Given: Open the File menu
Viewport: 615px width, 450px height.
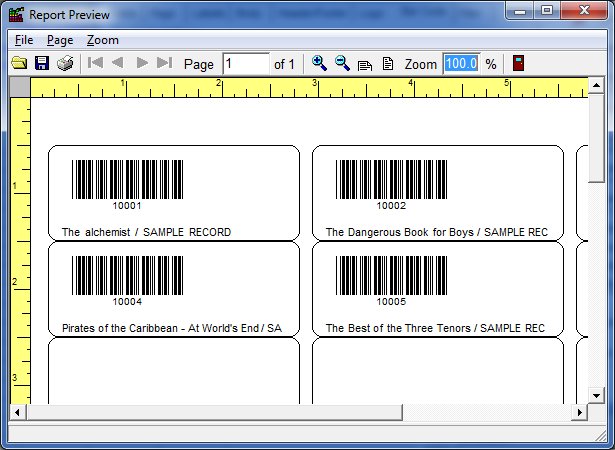Looking at the screenshot, I should pos(24,40).
